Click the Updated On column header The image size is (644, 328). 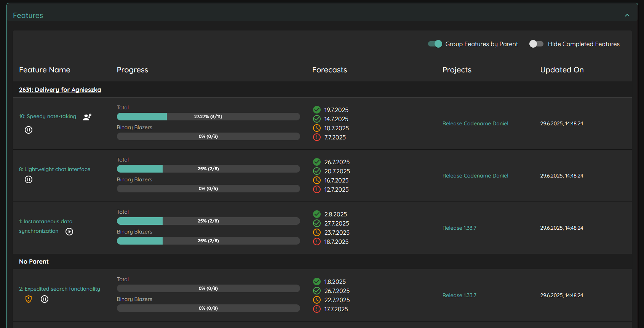[x=562, y=70]
